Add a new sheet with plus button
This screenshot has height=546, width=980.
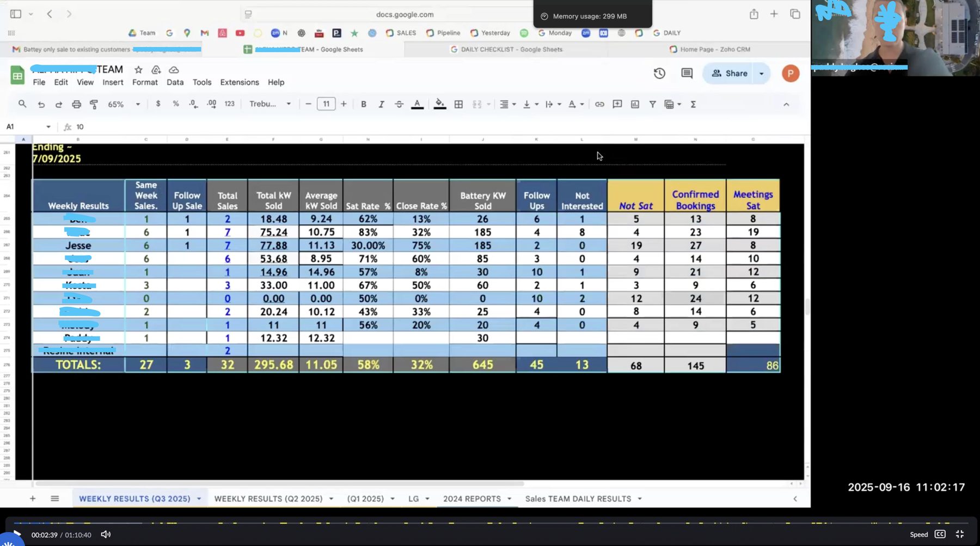[33, 499]
